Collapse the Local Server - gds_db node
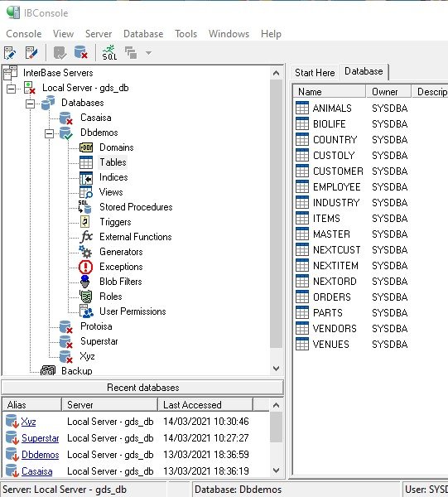The image size is (448, 497). point(11,89)
